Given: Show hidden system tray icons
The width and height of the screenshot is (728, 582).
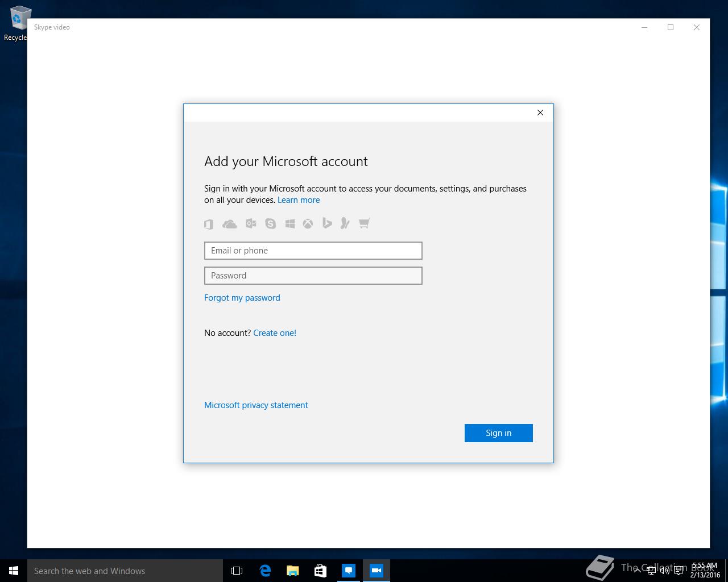Looking at the screenshot, I should click(637, 571).
